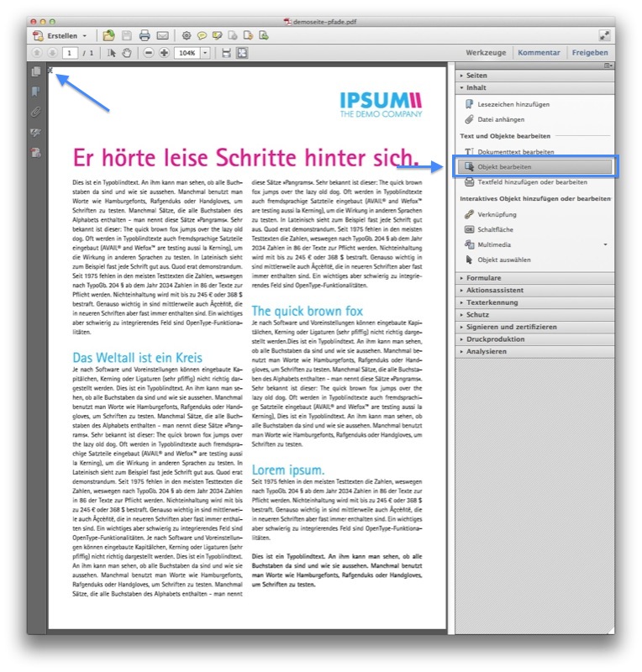Image resolution: width=642 pixels, height=672 pixels.
Task: Switch to read mode expand icon
Action: 604,35
